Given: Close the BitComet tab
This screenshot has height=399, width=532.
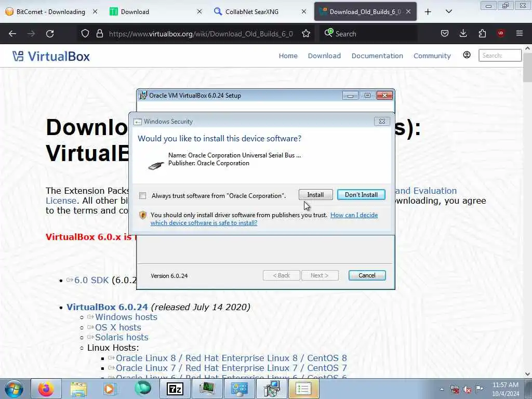Looking at the screenshot, I should click(95, 11).
